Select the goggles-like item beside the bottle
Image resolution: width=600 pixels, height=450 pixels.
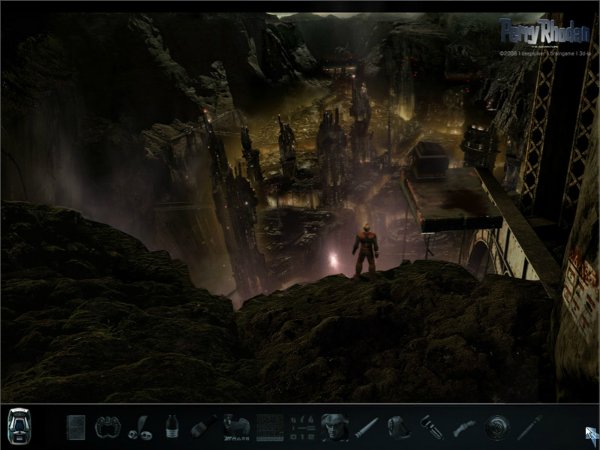(x=141, y=427)
